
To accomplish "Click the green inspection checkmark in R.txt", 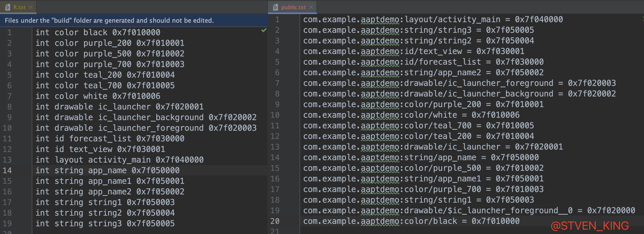I will [264, 30].
